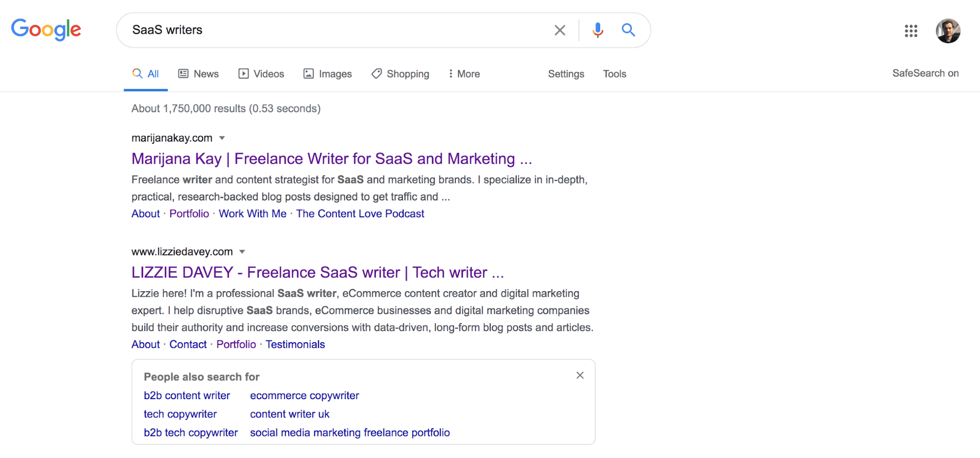The image size is (980, 458).
Task: Search for content writer uk
Action: [290, 414]
